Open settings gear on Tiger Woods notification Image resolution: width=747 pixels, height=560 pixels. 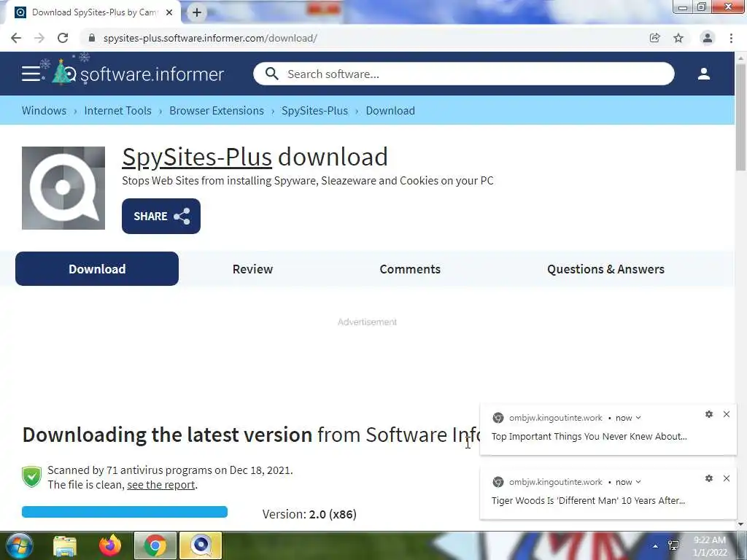click(709, 478)
